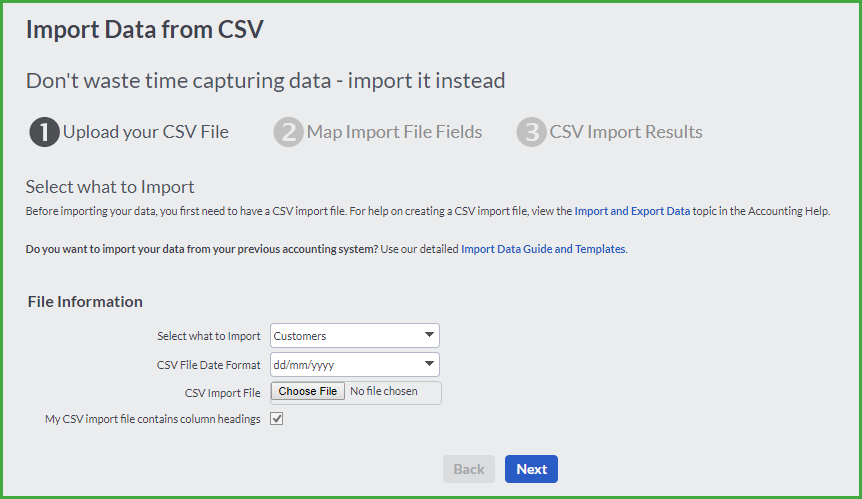862x499 pixels.
Task: Click the step 1 circle icon
Action: coord(45,132)
